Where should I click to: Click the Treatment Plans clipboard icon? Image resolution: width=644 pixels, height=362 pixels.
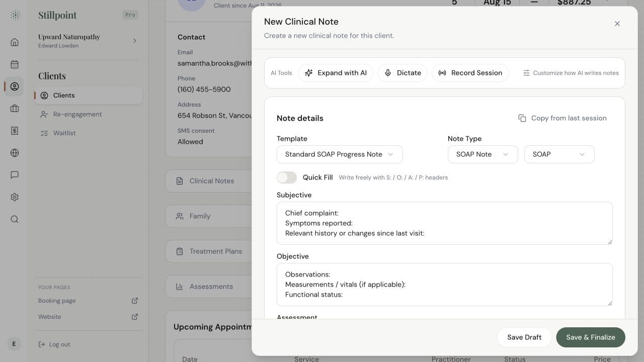click(x=180, y=251)
